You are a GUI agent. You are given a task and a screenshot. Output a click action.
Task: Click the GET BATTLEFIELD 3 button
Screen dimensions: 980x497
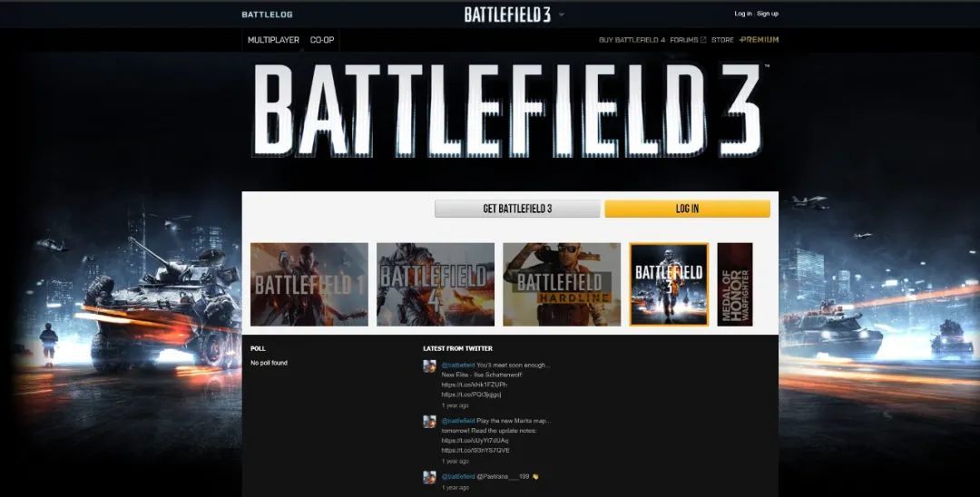pos(517,209)
